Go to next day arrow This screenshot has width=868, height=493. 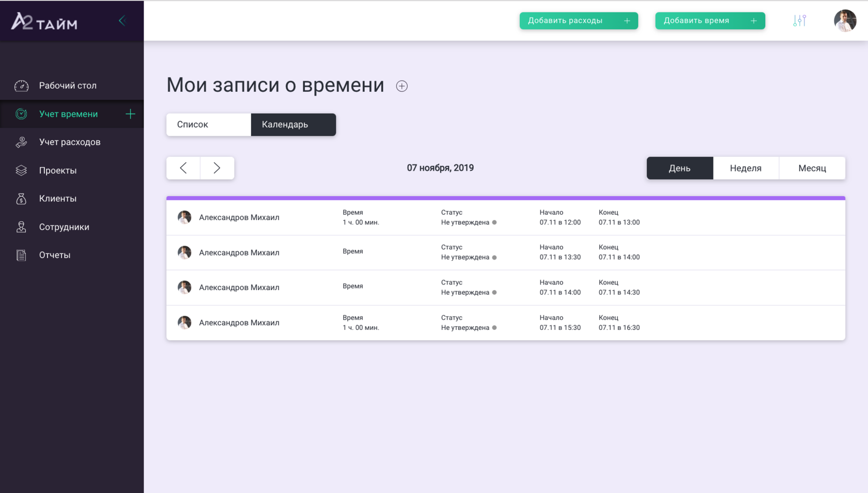[217, 168]
